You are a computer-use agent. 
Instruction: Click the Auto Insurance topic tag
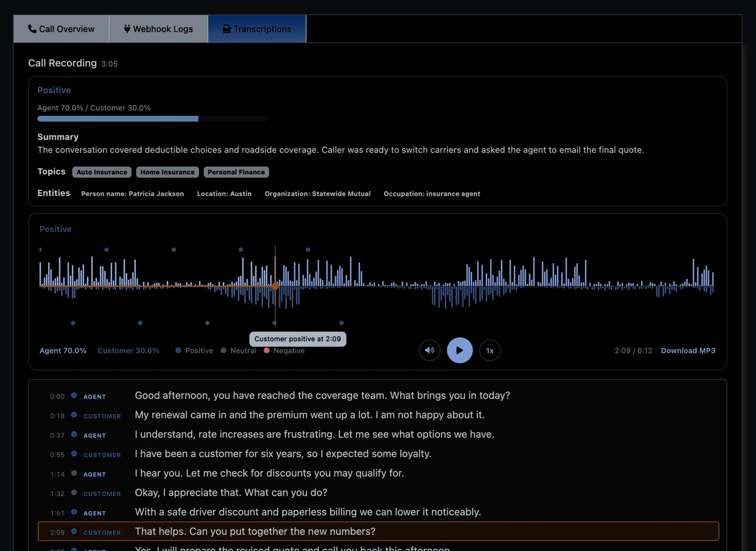[x=102, y=172]
